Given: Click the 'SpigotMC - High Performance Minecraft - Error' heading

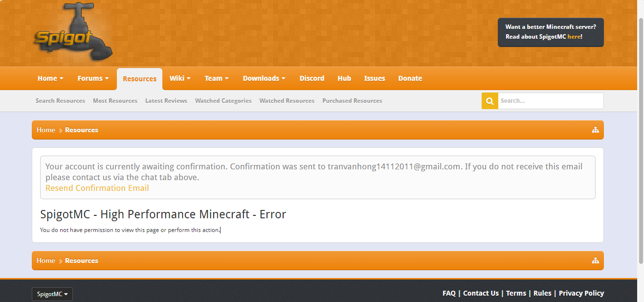Looking at the screenshot, I should [x=163, y=214].
